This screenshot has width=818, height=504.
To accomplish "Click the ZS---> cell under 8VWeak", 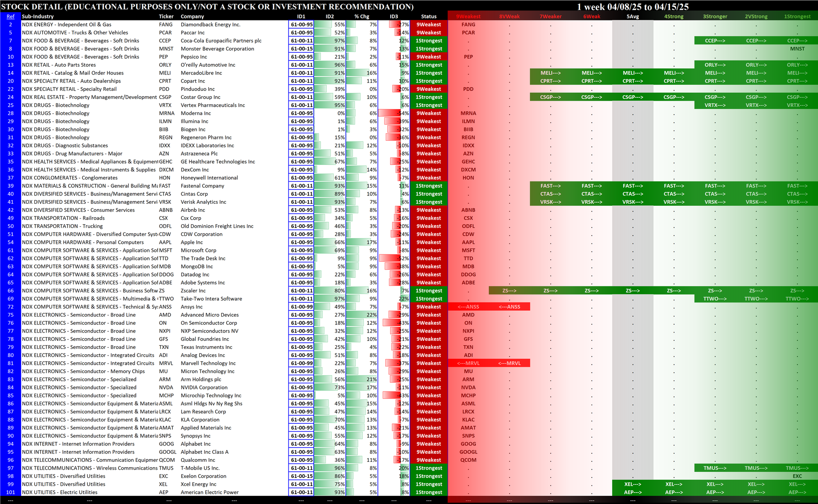I will click(509, 291).
